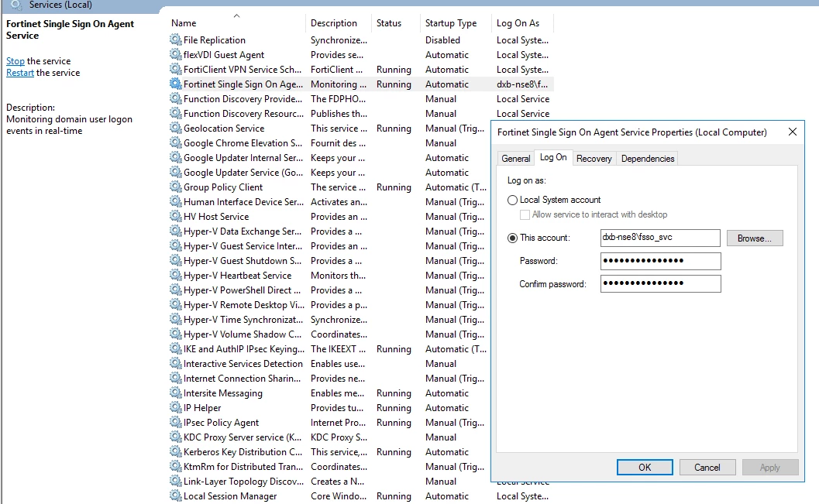The width and height of the screenshot is (819, 504).
Task: Click the Kerberos Key Distribution Center gear icon
Action: coord(175,452)
